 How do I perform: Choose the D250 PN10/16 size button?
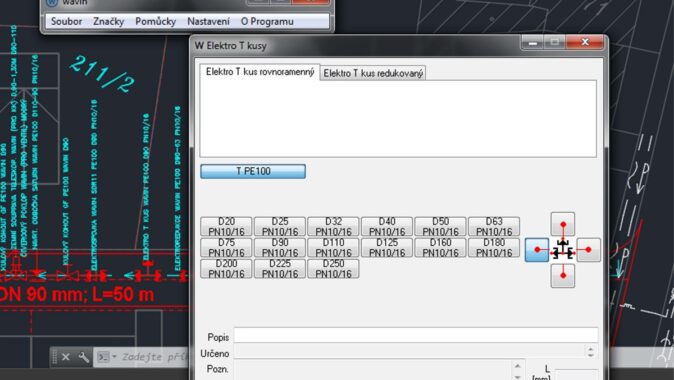(x=333, y=269)
